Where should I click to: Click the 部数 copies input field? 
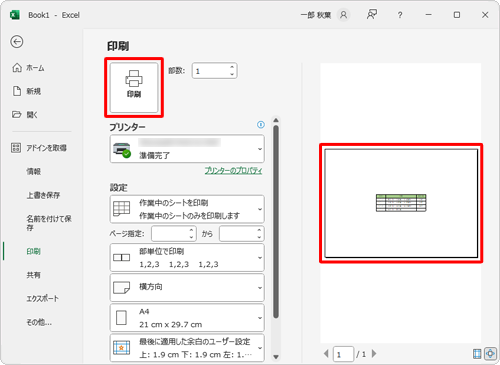tap(211, 71)
